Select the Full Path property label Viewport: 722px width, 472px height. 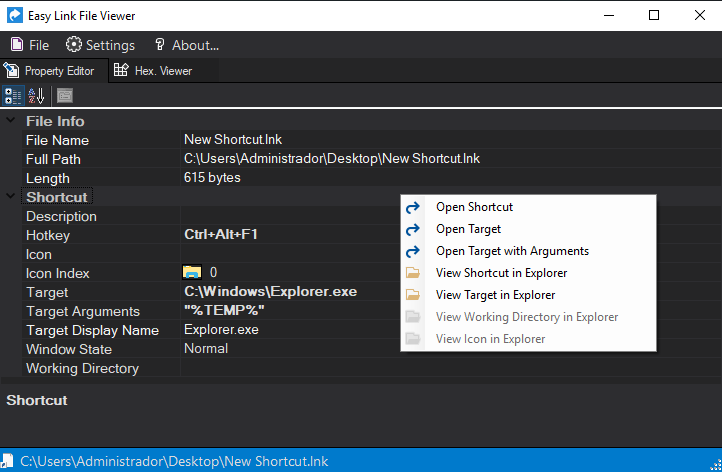(53, 159)
